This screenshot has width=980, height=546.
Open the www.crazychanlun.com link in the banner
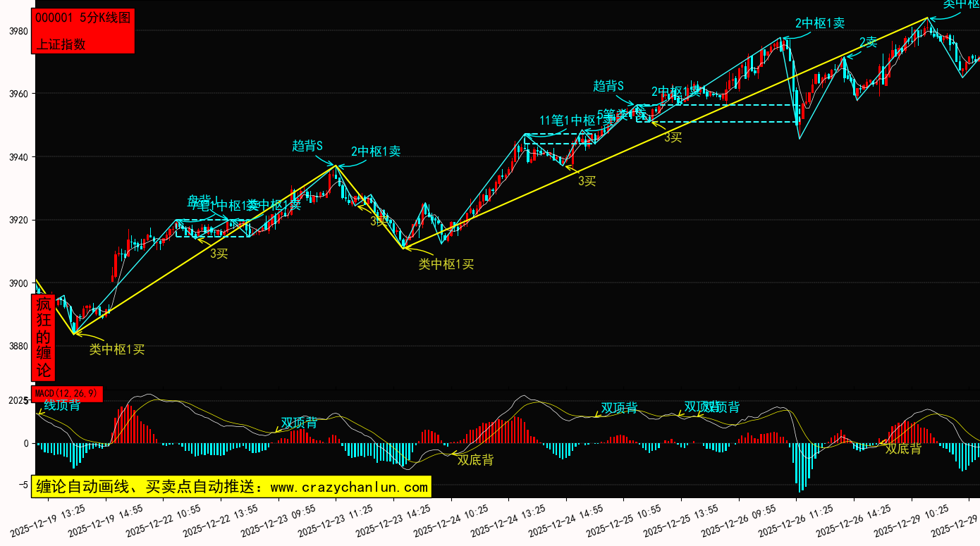coord(349,487)
